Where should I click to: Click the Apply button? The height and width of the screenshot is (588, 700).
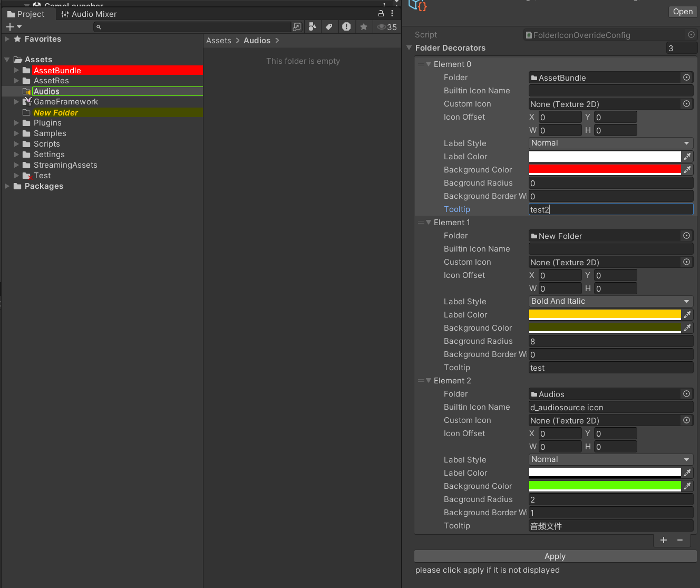click(555, 556)
